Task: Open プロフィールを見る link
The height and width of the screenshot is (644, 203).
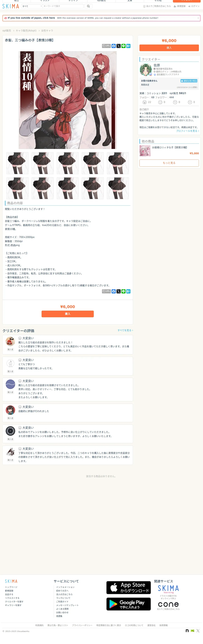Action: coord(188,131)
